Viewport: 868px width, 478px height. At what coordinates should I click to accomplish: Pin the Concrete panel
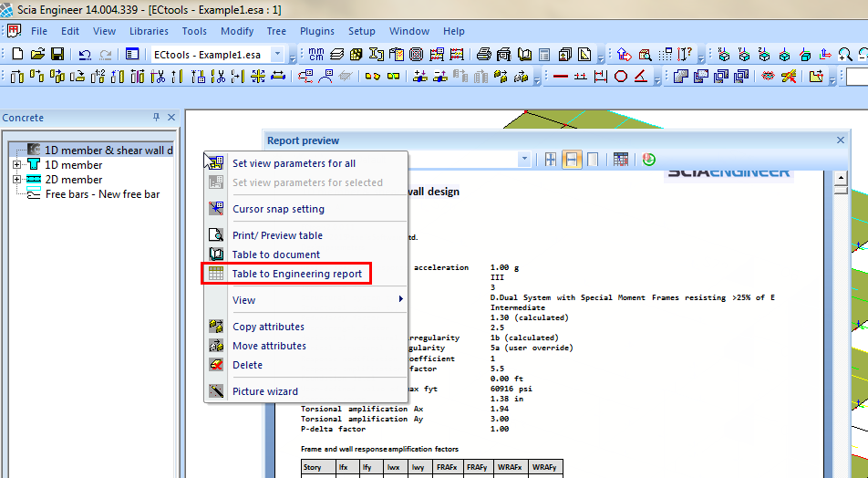click(x=156, y=117)
